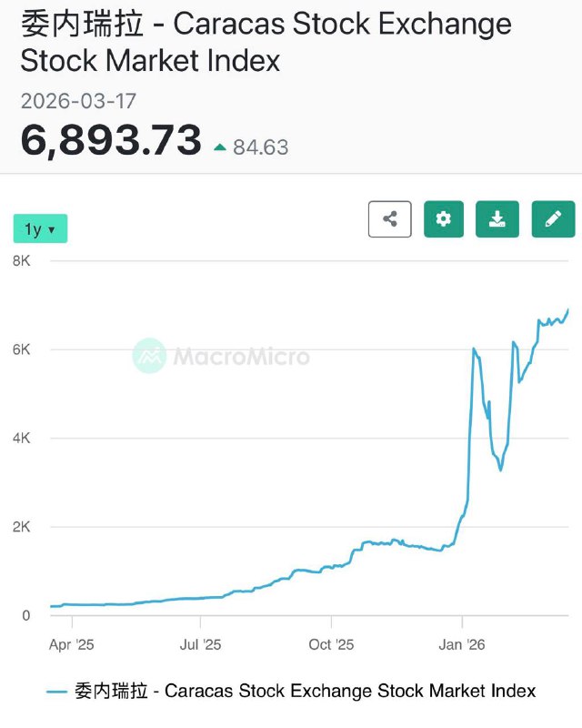Viewport: 582px width, 728px height.
Task: Click the pencil edit icon
Action: 553,219
